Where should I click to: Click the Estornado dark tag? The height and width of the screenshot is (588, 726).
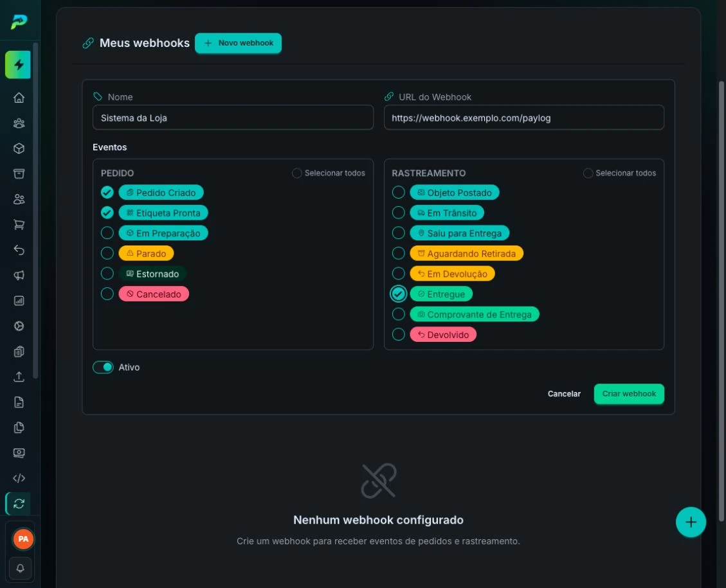pyautogui.click(x=153, y=274)
